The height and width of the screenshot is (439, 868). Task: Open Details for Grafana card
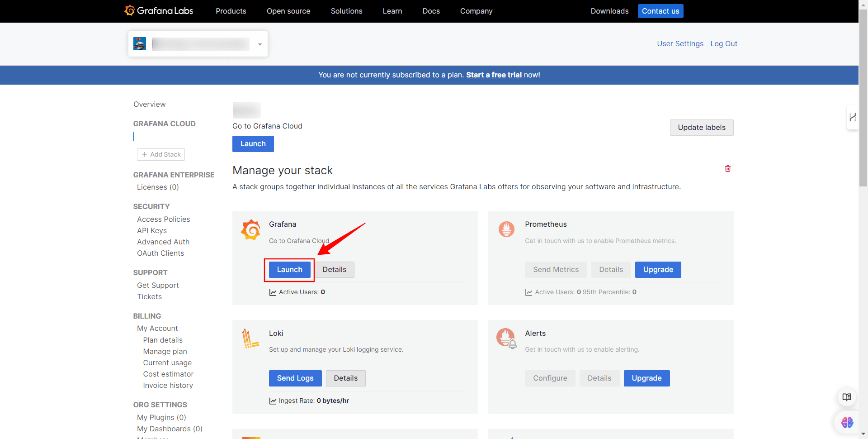coord(335,270)
